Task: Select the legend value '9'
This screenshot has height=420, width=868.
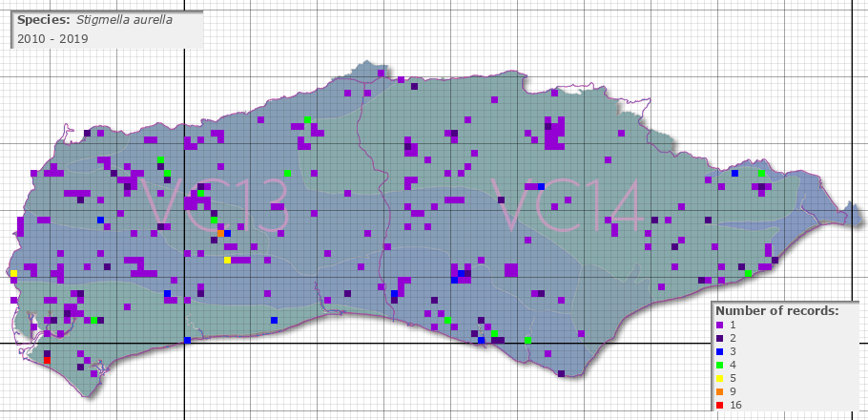Action: 734,392
